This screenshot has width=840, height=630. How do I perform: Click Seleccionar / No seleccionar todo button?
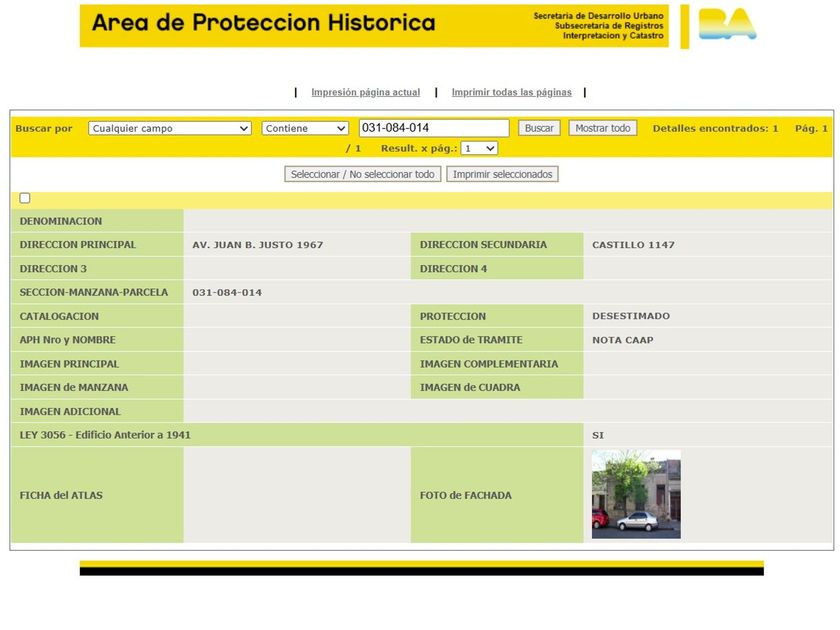[x=363, y=174]
